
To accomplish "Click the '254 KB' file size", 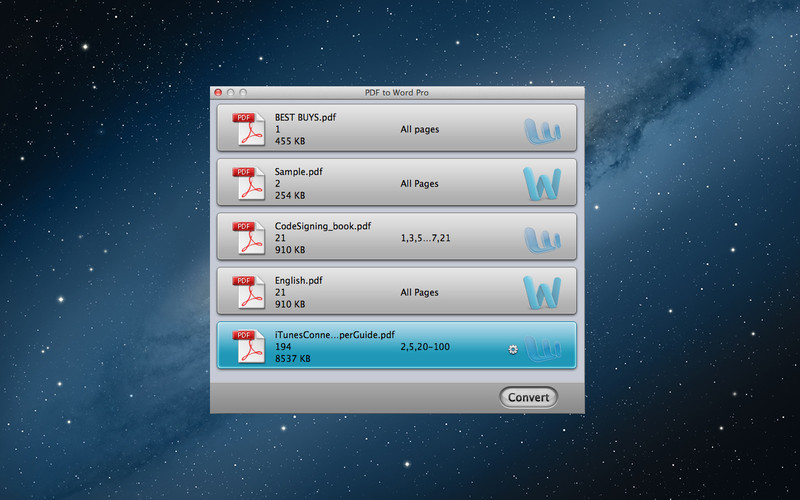I will click(290, 195).
